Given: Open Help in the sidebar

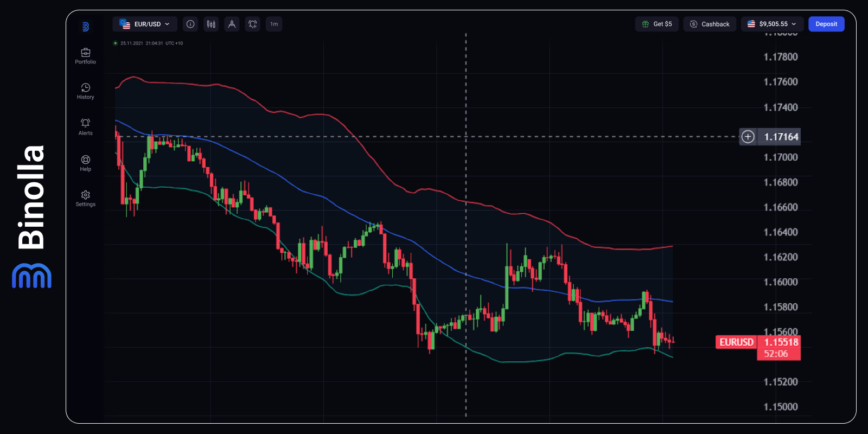Looking at the screenshot, I should click(85, 163).
